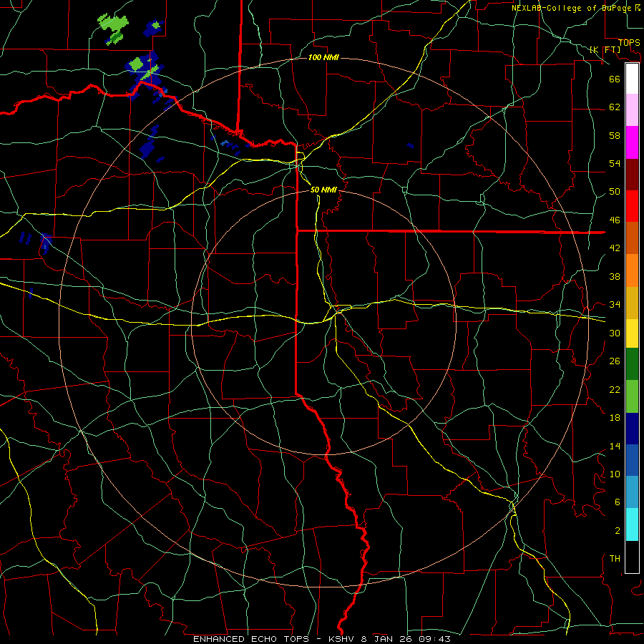Select the dark red (maroon) swatch on the scale
644x644 pixels.
click(x=632, y=174)
